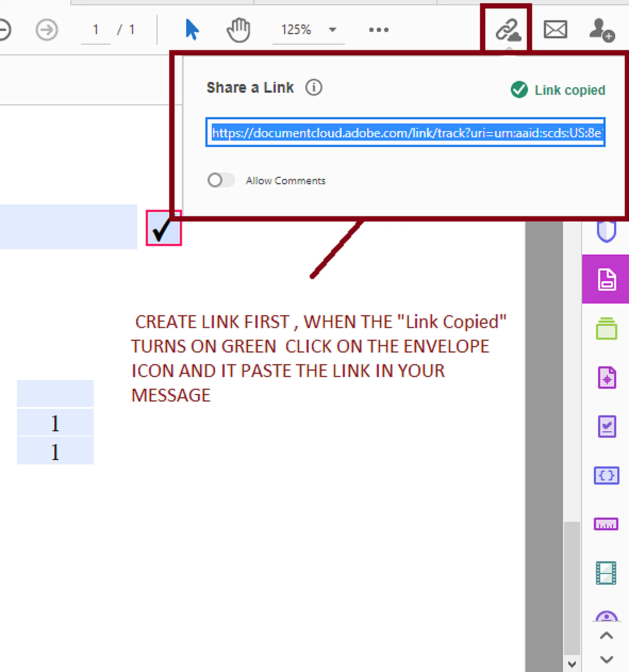Image resolution: width=629 pixels, height=672 pixels.
Task: Click the Share a Link icon
Action: pos(507,30)
